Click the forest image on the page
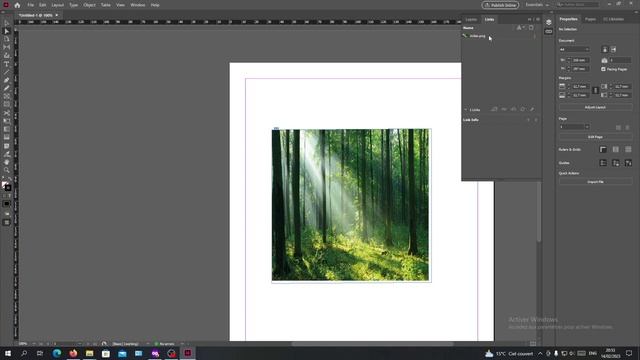Image resolution: width=640 pixels, height=360 pixels. [351, 205]
